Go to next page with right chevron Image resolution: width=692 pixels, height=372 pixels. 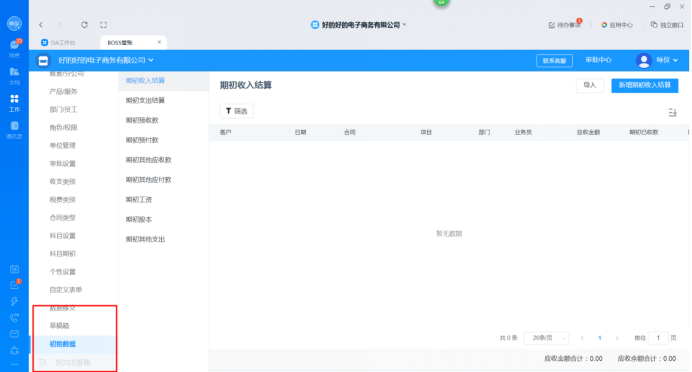coord(617,338)
